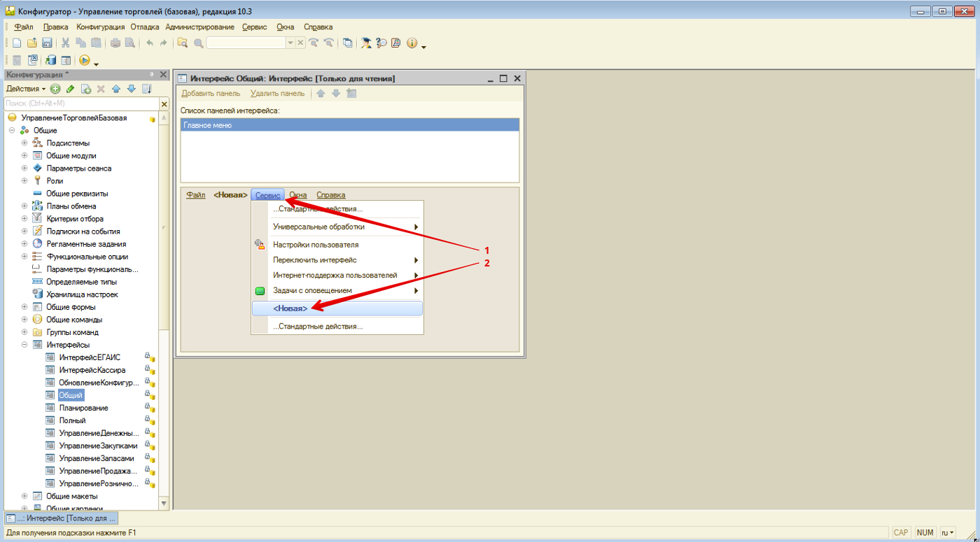Click the blue move-down arrow in Configuration panel
Viewport: 980px width, 542px height.
click(x=131, y=89)
